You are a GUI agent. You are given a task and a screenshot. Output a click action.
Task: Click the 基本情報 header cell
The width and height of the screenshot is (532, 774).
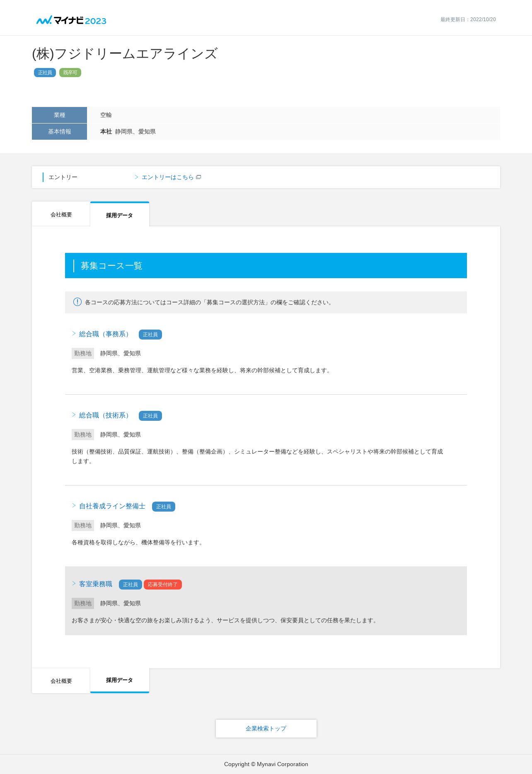click(x=59, y=131)
